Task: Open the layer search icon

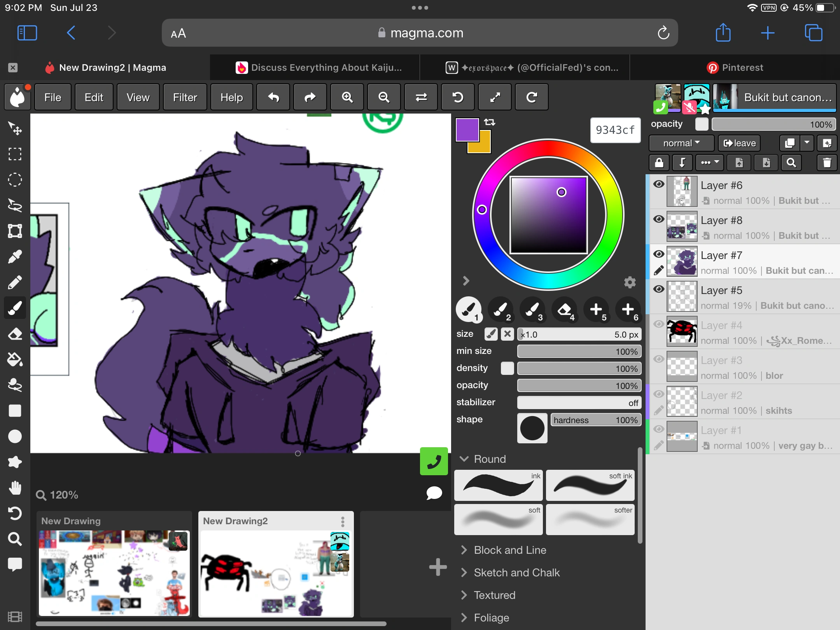Action: pos(792,163)
